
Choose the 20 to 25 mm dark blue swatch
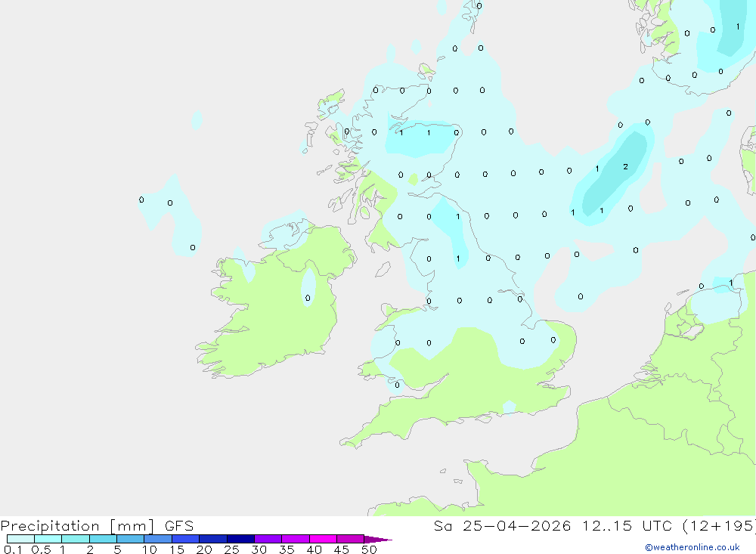[213, 539]
